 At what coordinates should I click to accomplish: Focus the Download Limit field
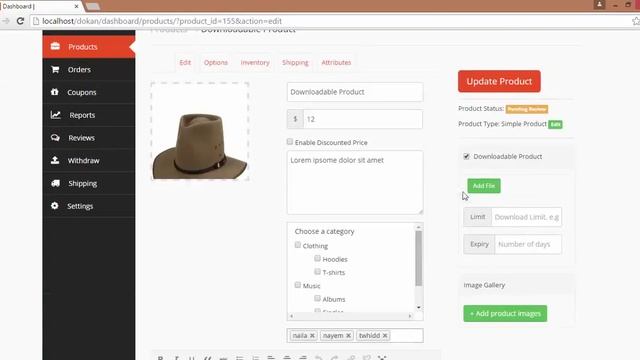pyautogui.click(x=526, y=217)
